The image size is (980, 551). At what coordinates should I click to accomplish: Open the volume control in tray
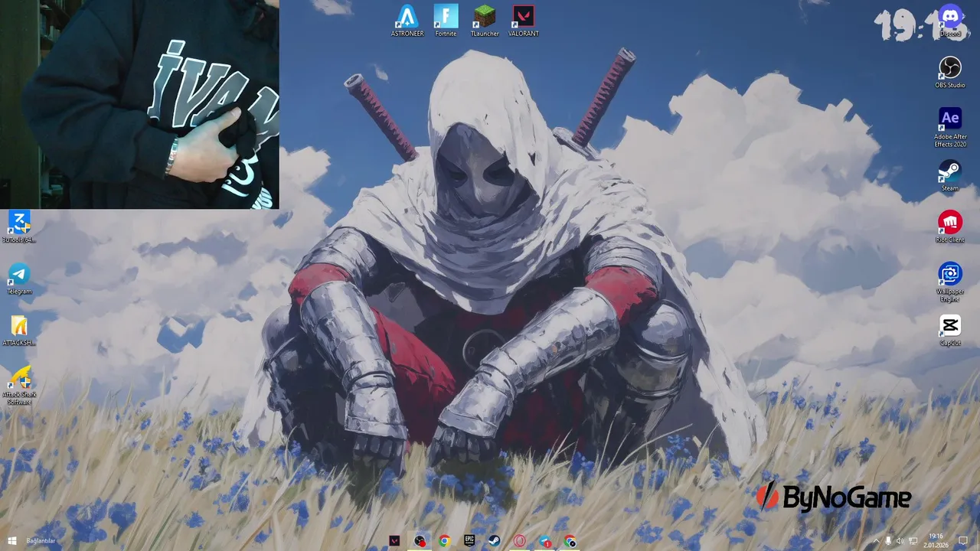pos(900,541)
